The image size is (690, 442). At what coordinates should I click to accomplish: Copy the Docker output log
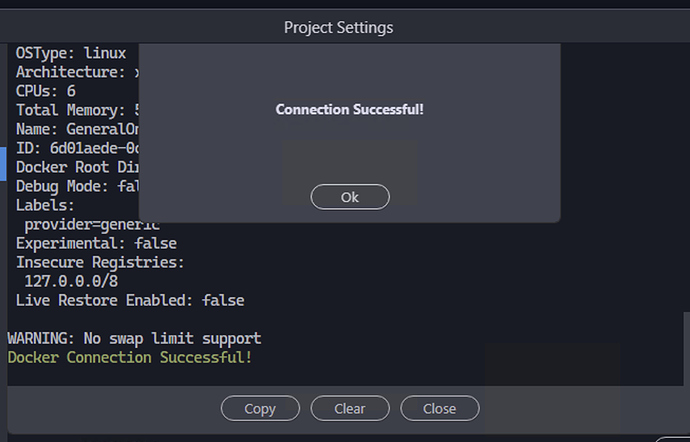[x=260, y=408]
